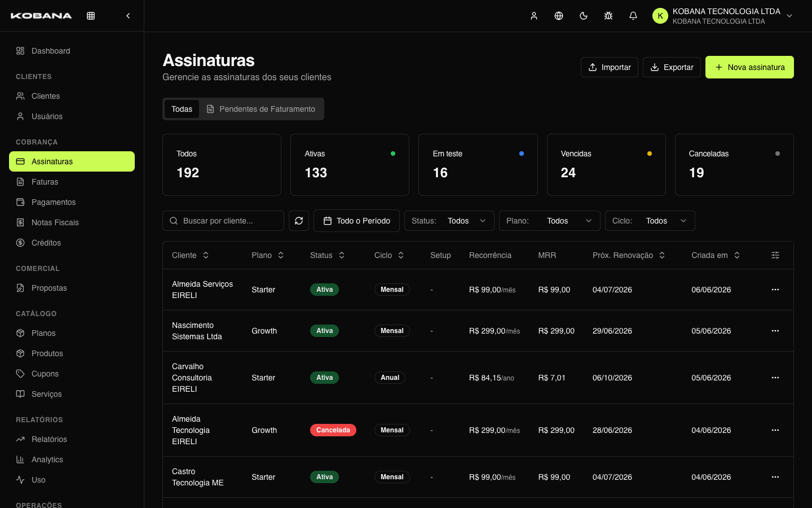Filter by the Todos 192 card

click(222, 165)
